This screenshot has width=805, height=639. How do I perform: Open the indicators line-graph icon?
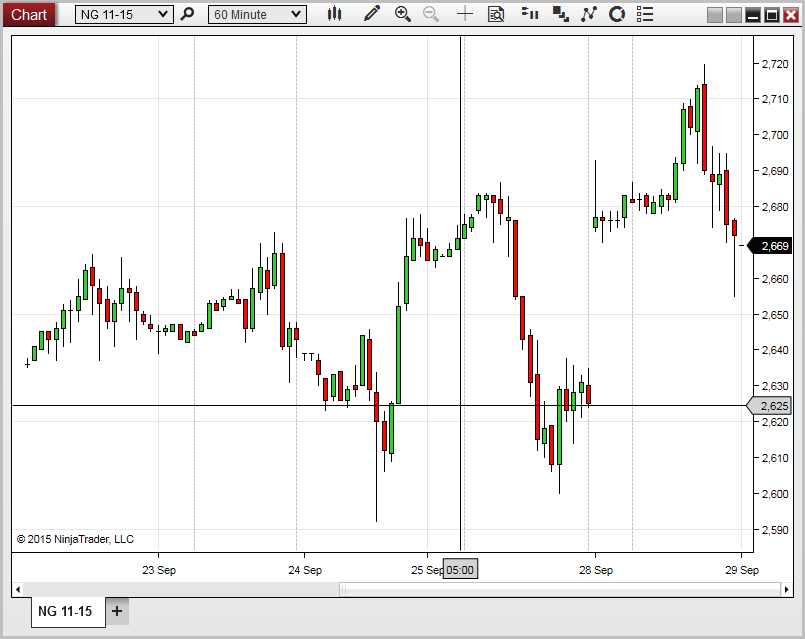pyautogui.click(x=589, y=14)
